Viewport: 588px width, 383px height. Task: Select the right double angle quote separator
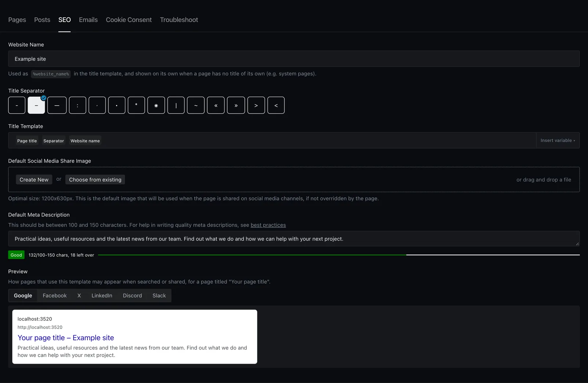pyautogui.click(x=236, y=105)
